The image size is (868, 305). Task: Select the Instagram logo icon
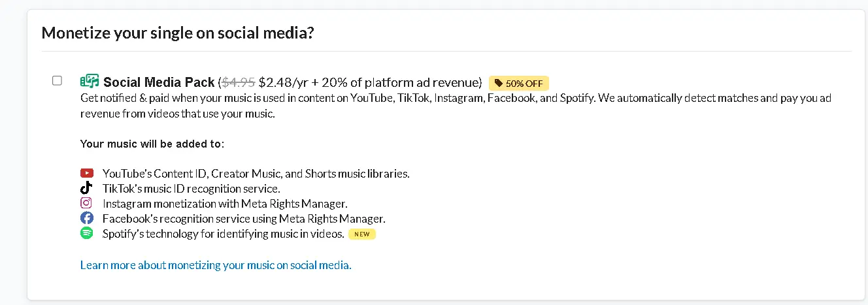(86, 203)
